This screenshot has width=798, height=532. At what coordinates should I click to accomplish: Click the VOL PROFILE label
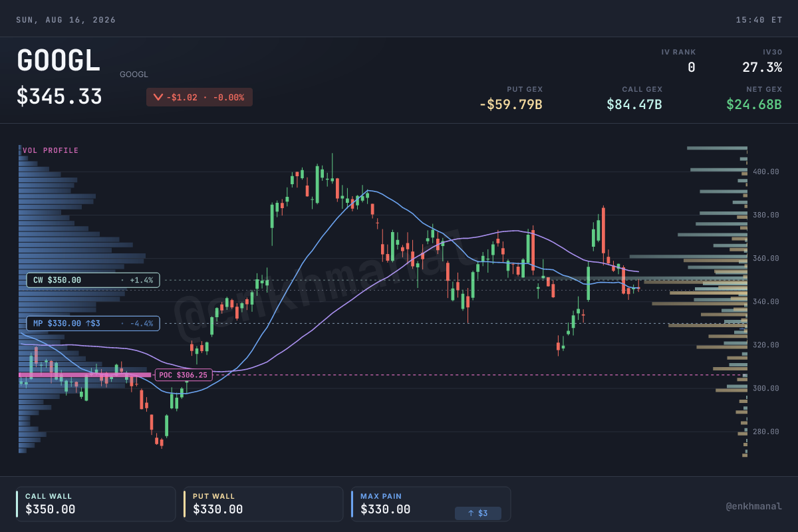click(51, 151)
